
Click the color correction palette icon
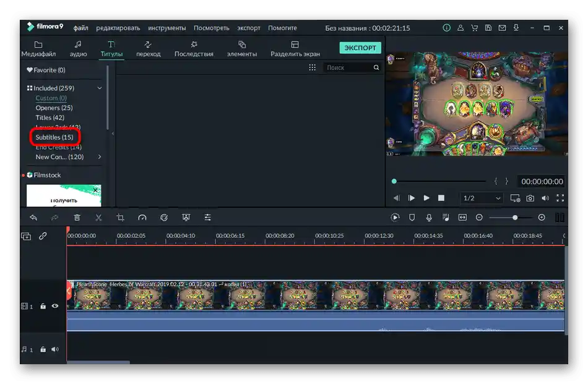(164, 218)
